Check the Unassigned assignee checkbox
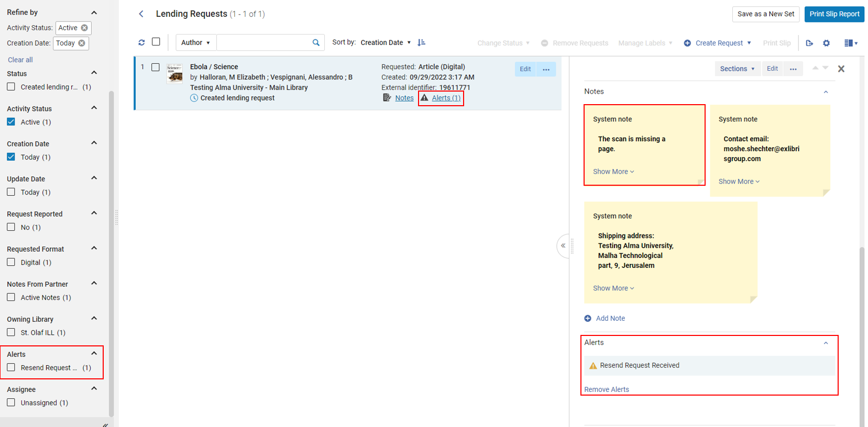The width and height of the screenshot is (868, 427). coord(11,402)
